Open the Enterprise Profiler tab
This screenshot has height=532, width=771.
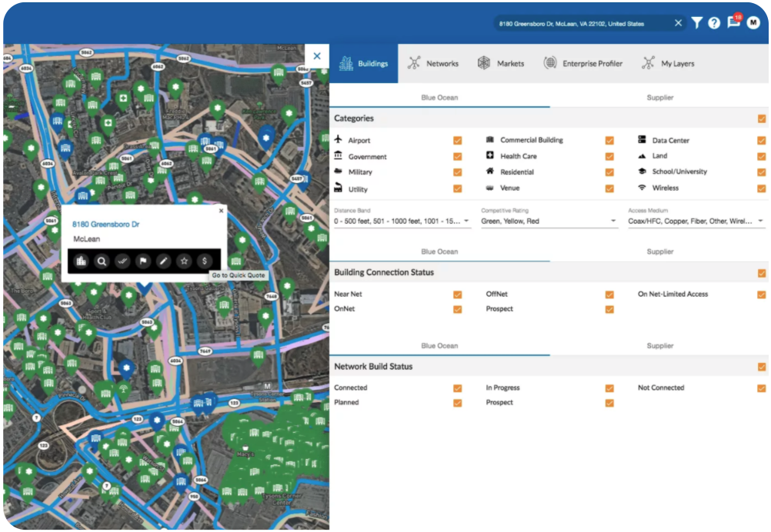(582, 64)
